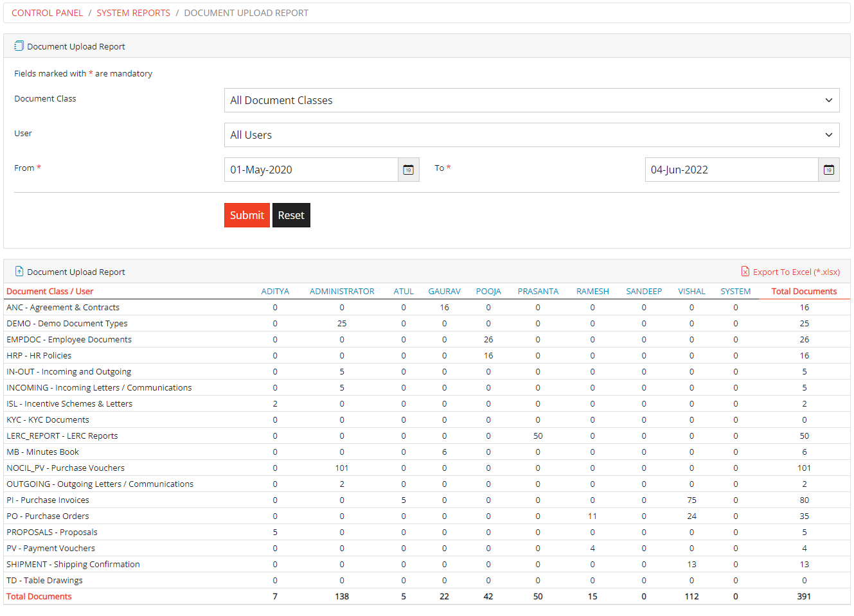Navigate to CONTROL PANEL breadcrumb

click(47, 13)
